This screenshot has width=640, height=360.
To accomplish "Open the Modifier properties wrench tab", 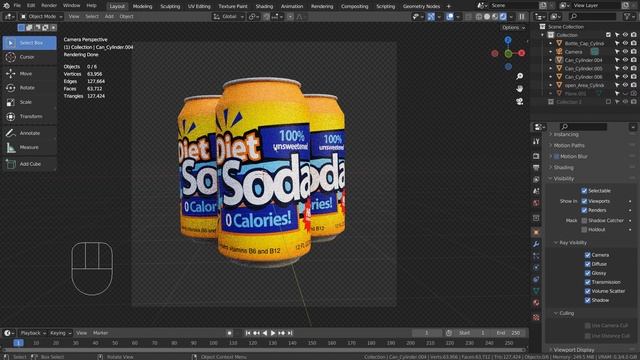I will coord(536,244).
